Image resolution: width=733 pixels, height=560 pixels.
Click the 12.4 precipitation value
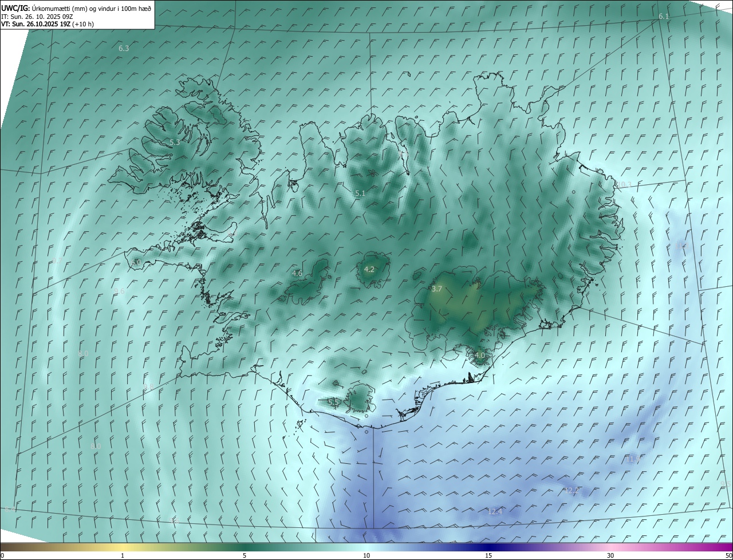(x=495, y=512)
